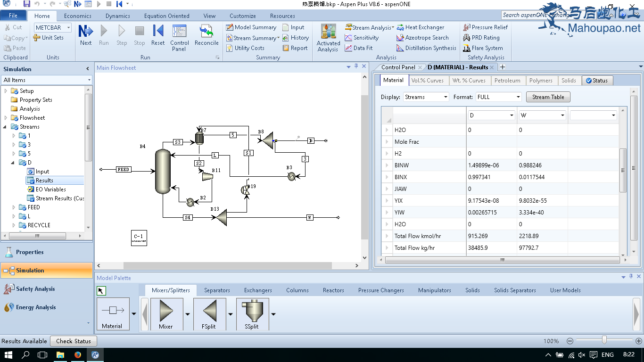
Task: Open the Control Panel ribbon icon
Action: tap(180, 38)
